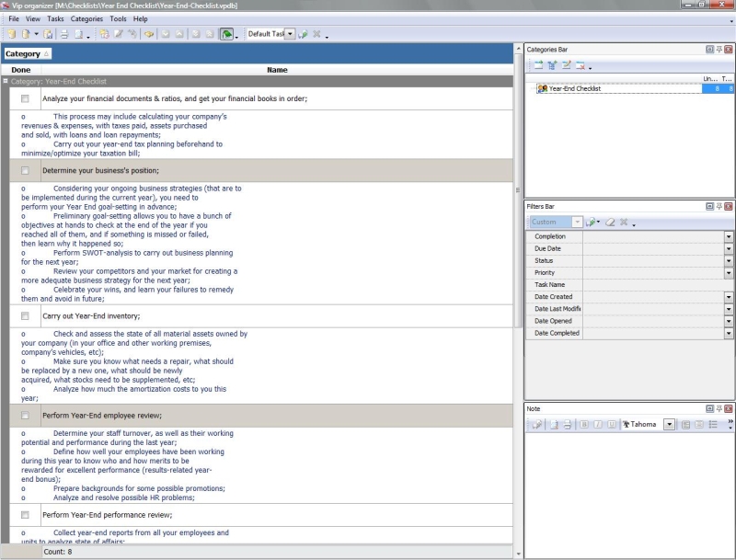
Task: Click the Delete Category icon in Categories Bar
Action: 581,65
